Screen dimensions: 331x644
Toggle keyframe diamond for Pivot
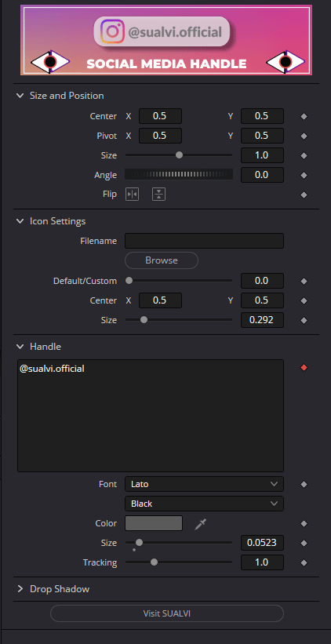click(x=304, y=136)
